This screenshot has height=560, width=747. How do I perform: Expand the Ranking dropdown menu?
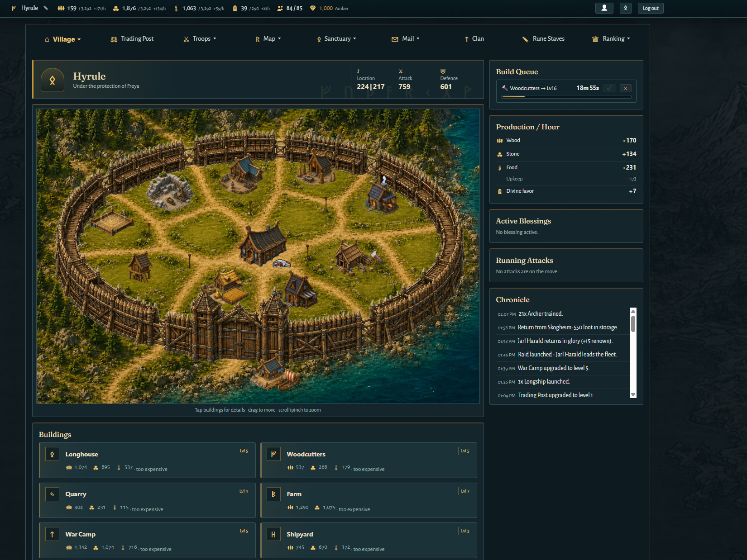pos(611,39)
